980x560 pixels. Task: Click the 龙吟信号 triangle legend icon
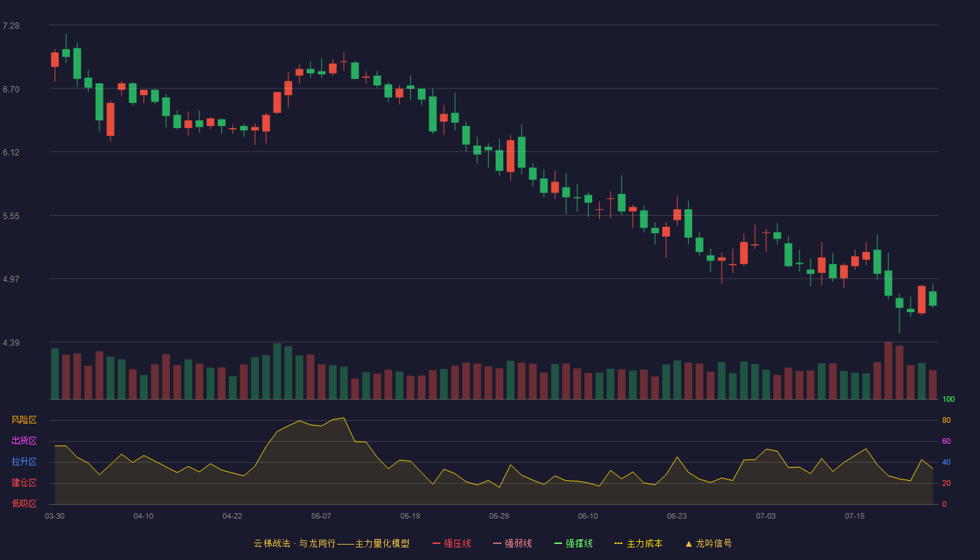pos(689,543)
